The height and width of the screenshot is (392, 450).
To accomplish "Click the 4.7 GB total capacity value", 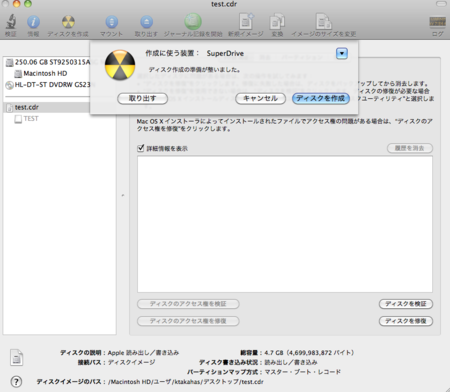I will point(309,353).
